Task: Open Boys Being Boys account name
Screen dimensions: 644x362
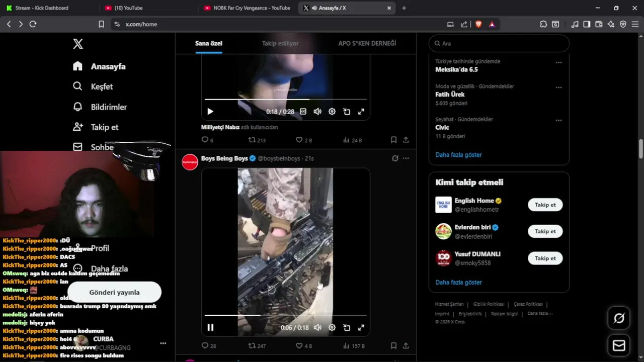Action: click(224, 158)
